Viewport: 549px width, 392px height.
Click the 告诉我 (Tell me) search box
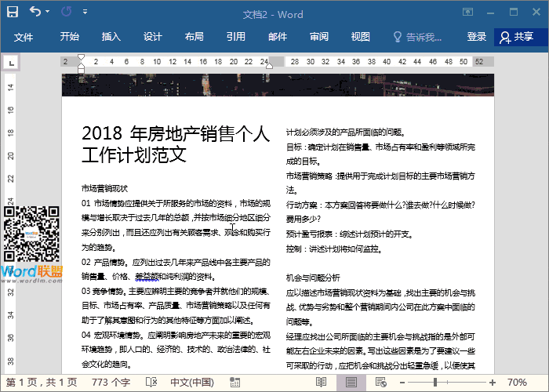(422, 37)
